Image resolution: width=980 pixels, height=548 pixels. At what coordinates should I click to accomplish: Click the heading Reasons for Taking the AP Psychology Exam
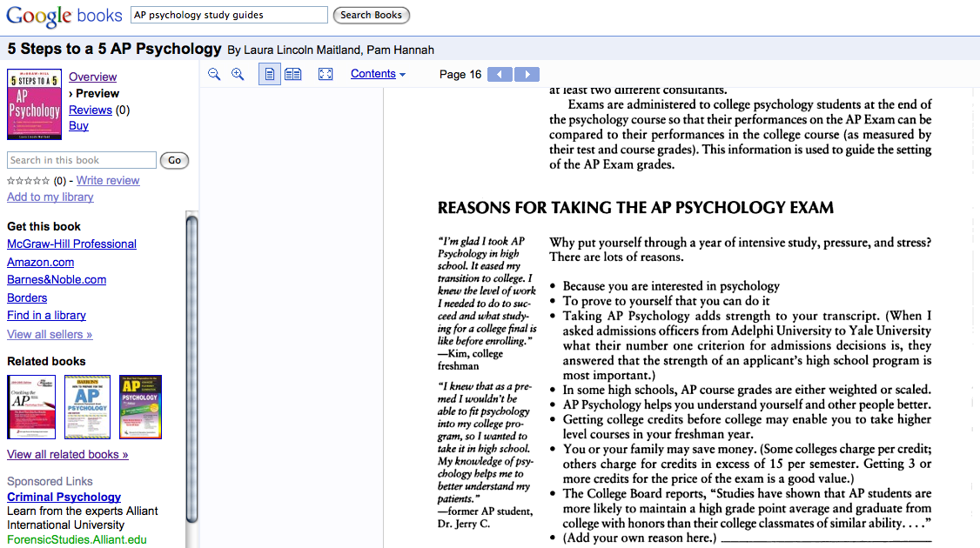click(635, 207)
